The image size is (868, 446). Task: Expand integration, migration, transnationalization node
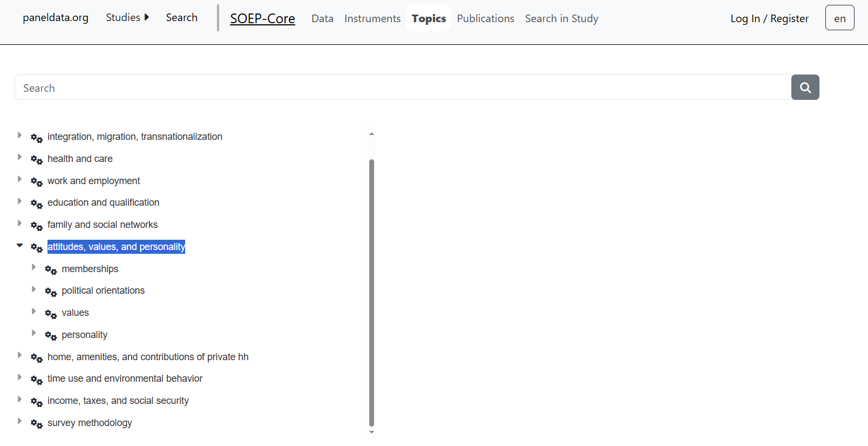coord(19,135)
